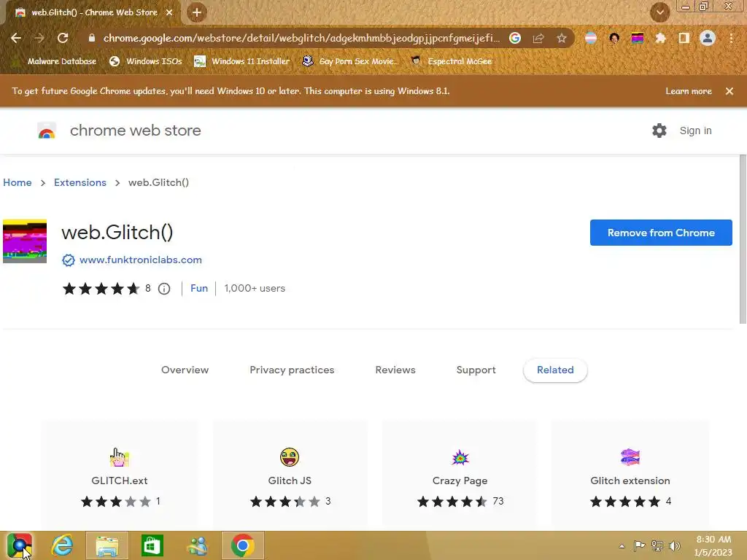Open the Malware Database bookmark
Image resolution: width=747 pixels, height=560 pixels.
point(54,61)
